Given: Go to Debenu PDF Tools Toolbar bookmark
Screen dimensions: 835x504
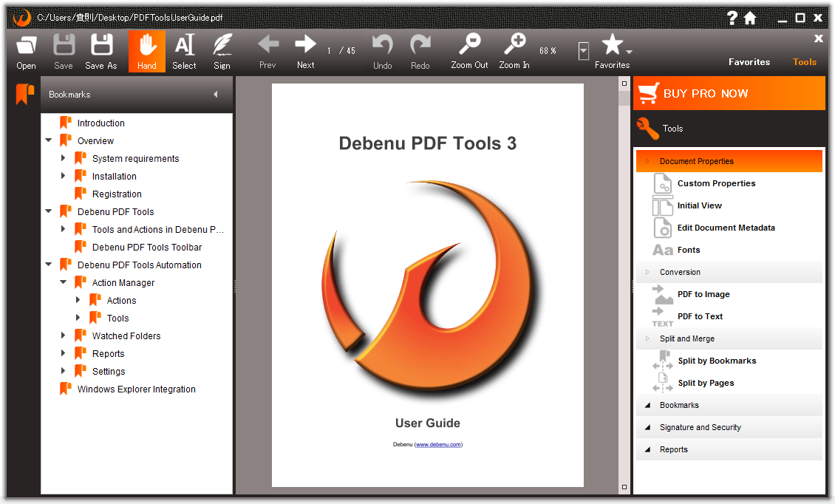Looking at the screenshot, I should pyautogui.click(x=147, y=248).
